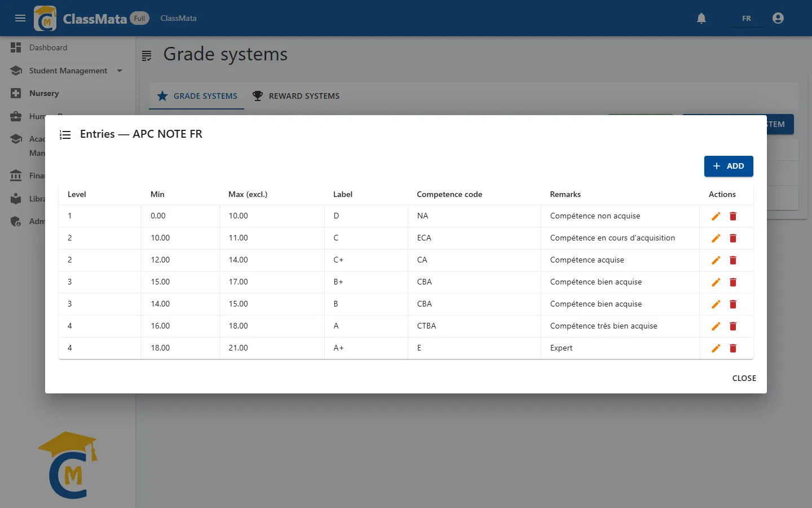This screenshot has height=508, width=812.
Task: Add a new grade entry
Action: pos(729,166)
